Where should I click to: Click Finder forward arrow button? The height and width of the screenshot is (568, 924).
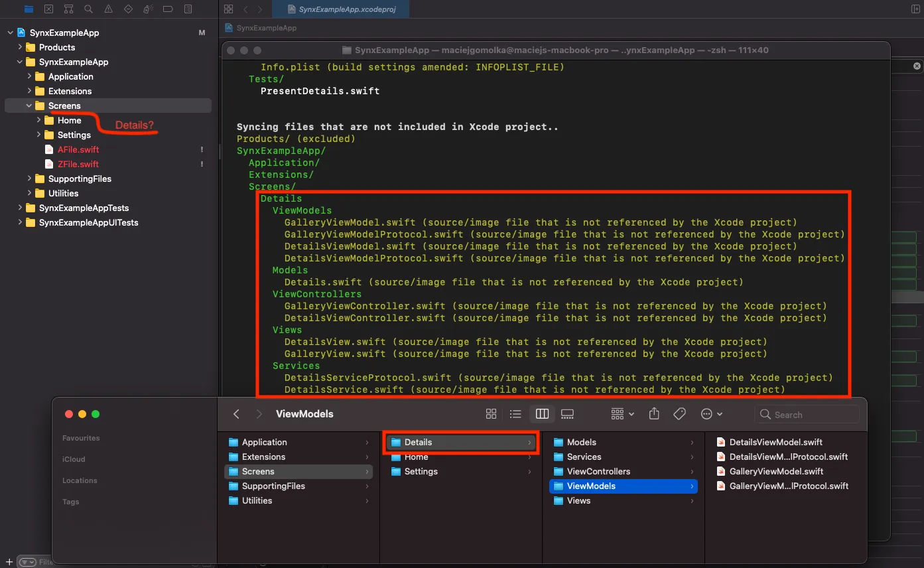point(259,413)
